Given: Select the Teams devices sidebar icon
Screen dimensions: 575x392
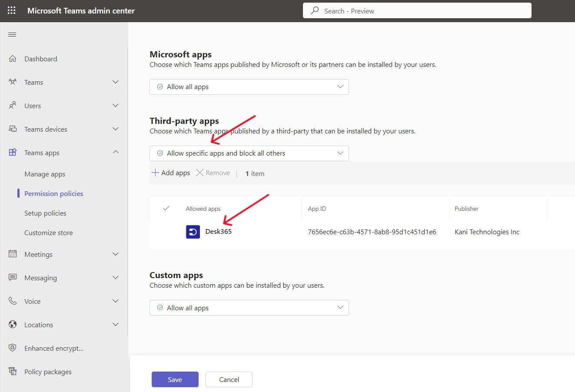Looking at the screenshot, I should tap(13, 129).
